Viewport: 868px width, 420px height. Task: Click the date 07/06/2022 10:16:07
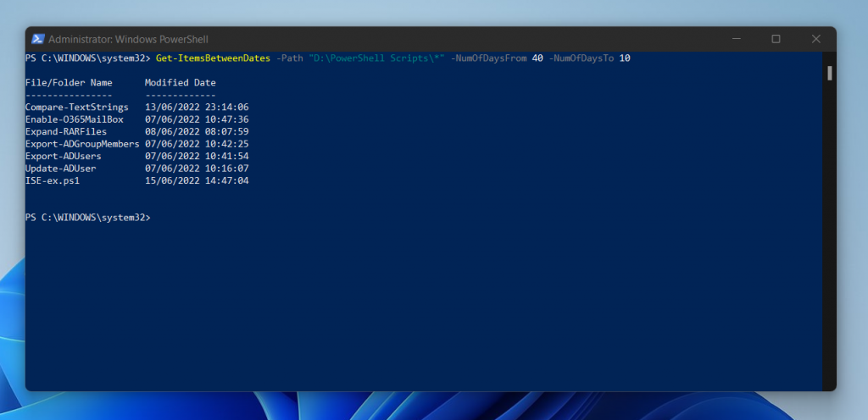click(x=197, y=168)
